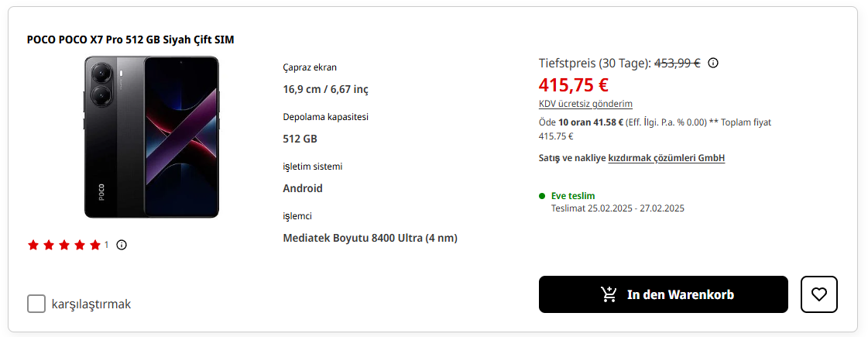868x337 pixels.
Task: Click the 16,9 cm / 6,67 inç screen size
Action: (325, 89)
